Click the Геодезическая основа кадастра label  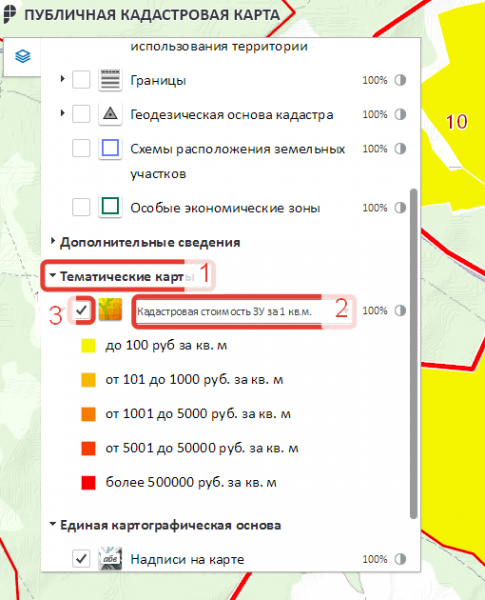point(232,114)
